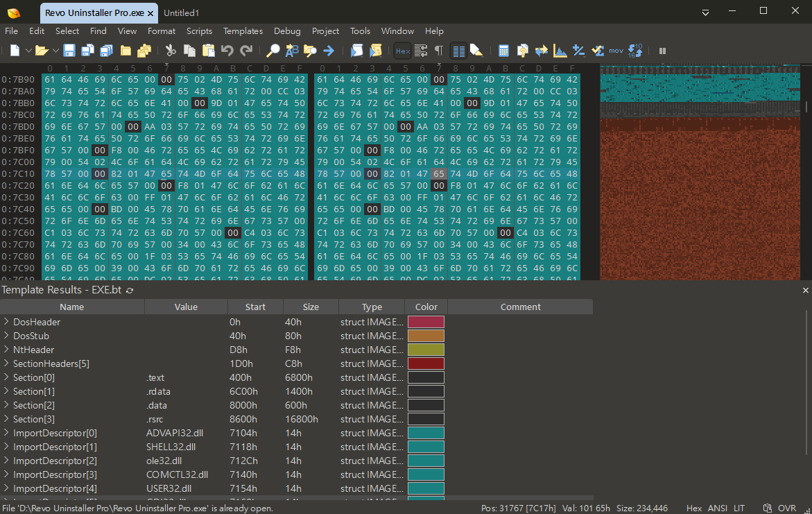Sort results by the Start column header
812x514 pixels.
255,307
